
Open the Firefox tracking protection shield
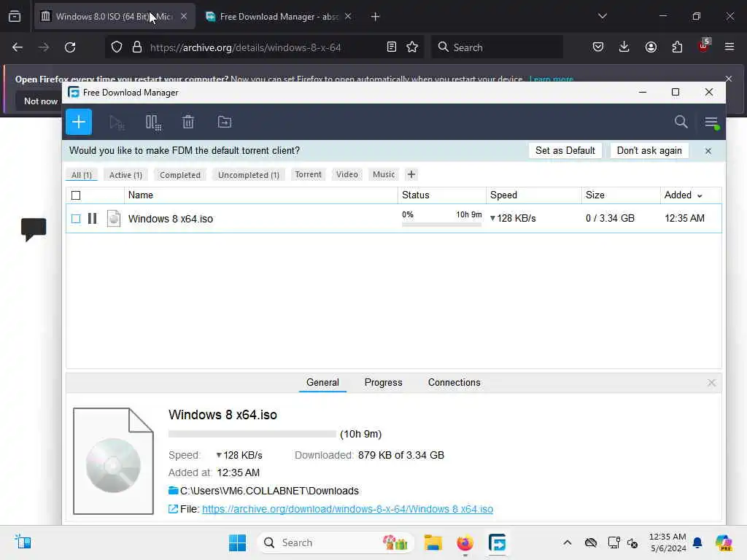pyautogui.click(x=117, y=47)
